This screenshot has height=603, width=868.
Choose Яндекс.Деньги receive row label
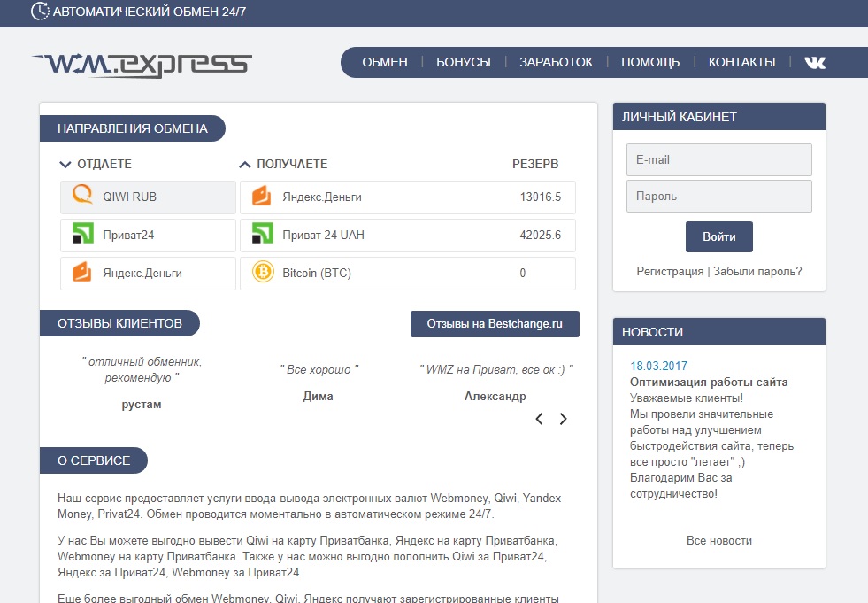pyautogui.click(x=322, y=197)
